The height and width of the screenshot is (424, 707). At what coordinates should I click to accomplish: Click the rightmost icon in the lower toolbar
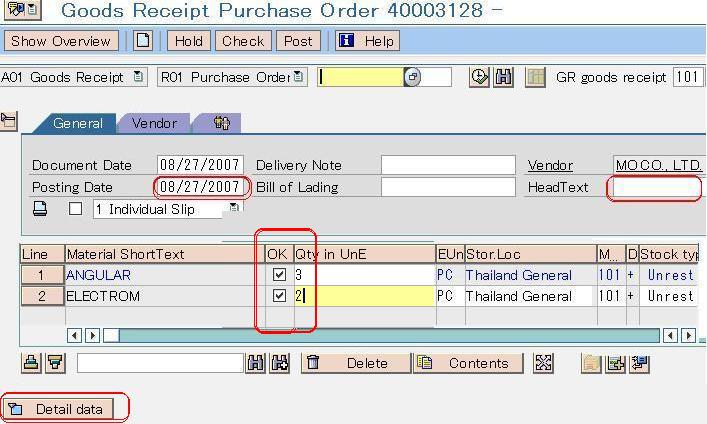[x=640, y=363]
